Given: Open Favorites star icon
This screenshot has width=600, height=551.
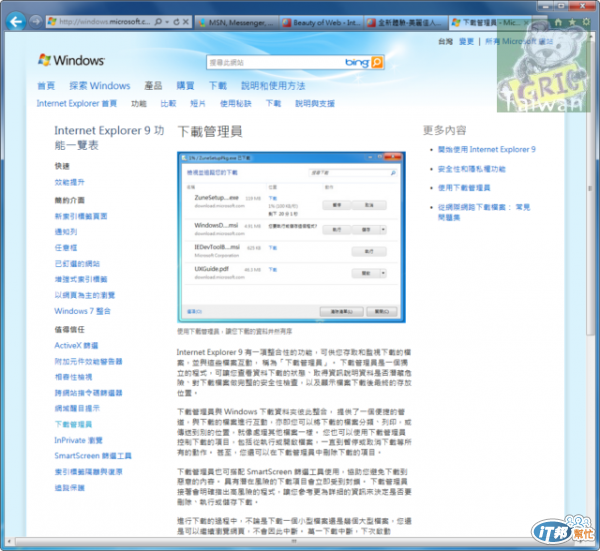Looking at the screenshot, I should (x=572, y=22).
